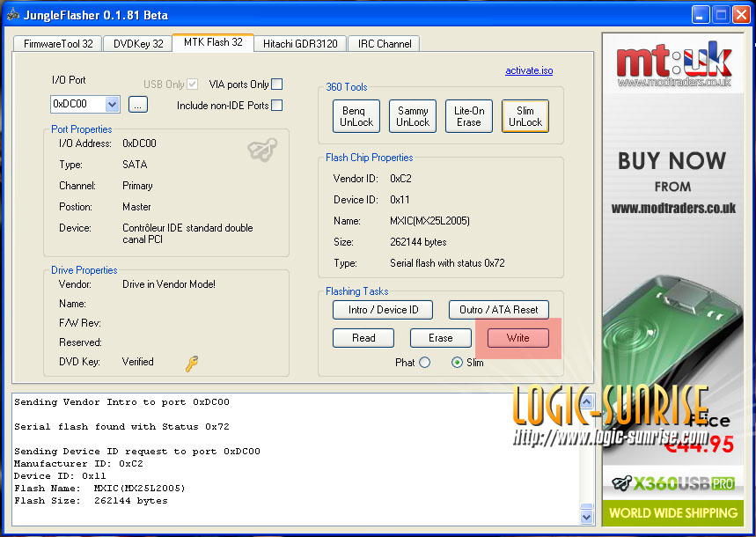Viewport: 756px width, 537px height.
Task: Click log line 'Sending Vendor Intro to port 0xDC00'
Action: (121, 402)
